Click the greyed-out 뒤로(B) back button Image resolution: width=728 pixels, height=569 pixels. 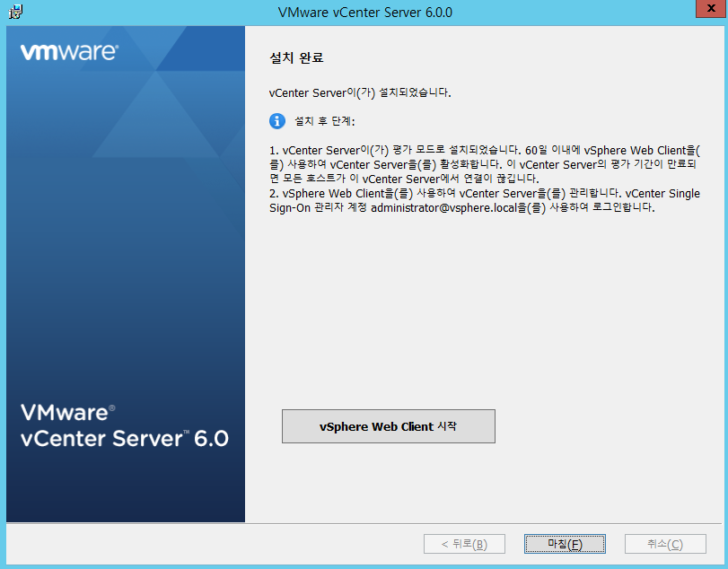point(462,544)
